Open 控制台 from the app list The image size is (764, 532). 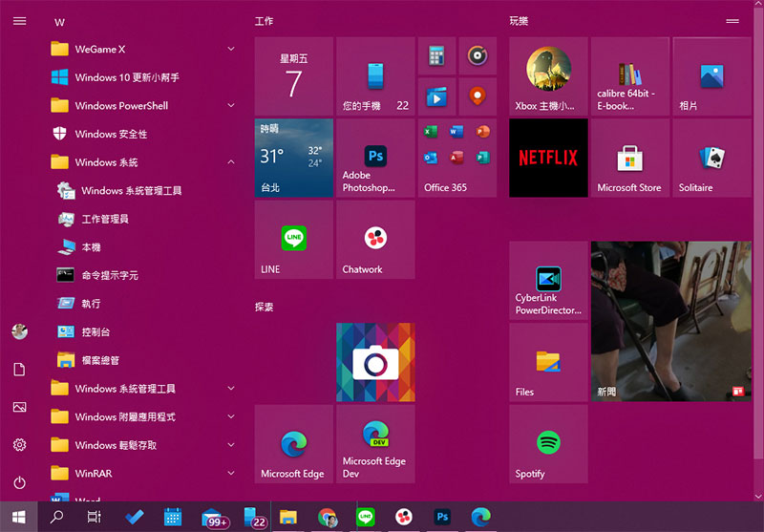tap(95, 332)
